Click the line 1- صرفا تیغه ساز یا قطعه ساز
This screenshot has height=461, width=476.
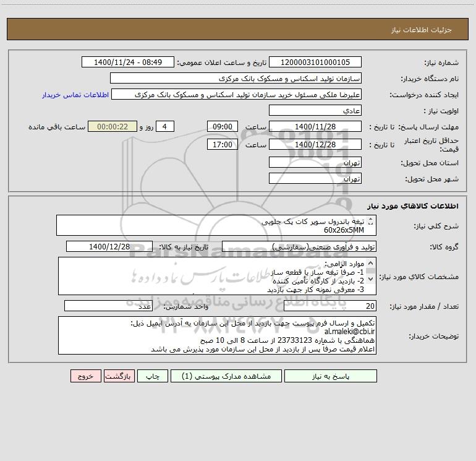click(x=317, y=272)
